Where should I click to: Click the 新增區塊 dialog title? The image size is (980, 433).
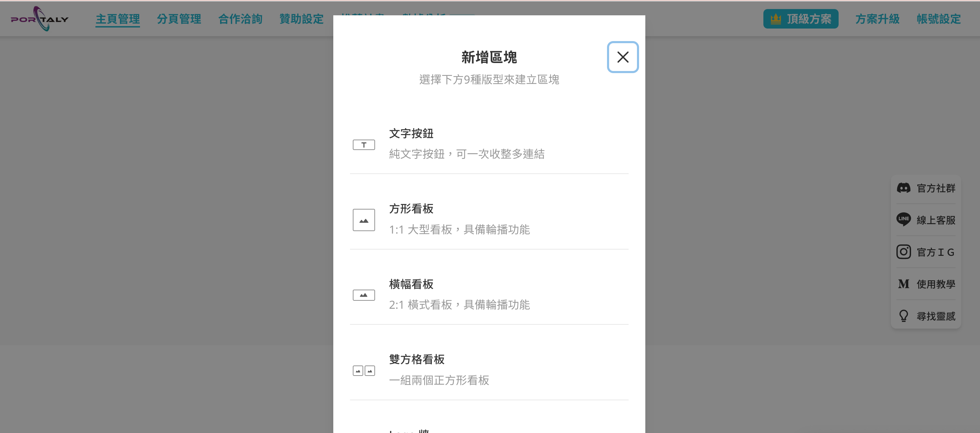pos(489,57)
